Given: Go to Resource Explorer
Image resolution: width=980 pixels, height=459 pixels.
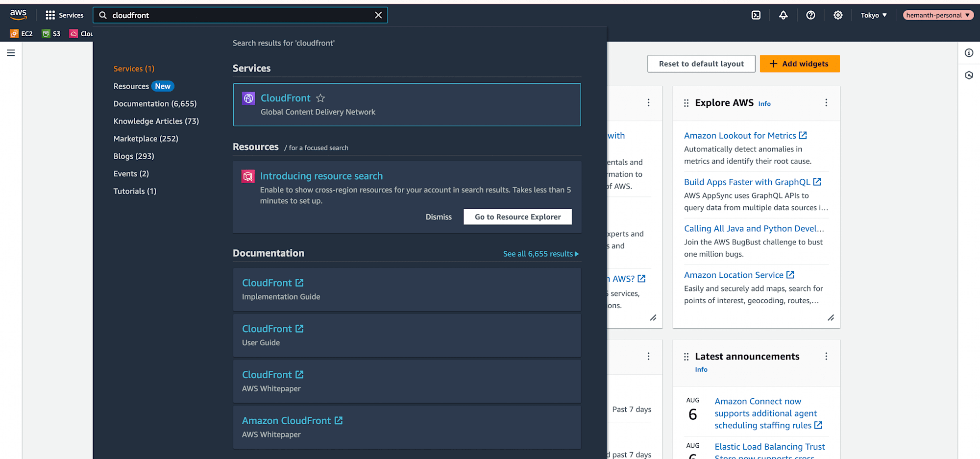Looking at the screenshot, I should 517,217.
